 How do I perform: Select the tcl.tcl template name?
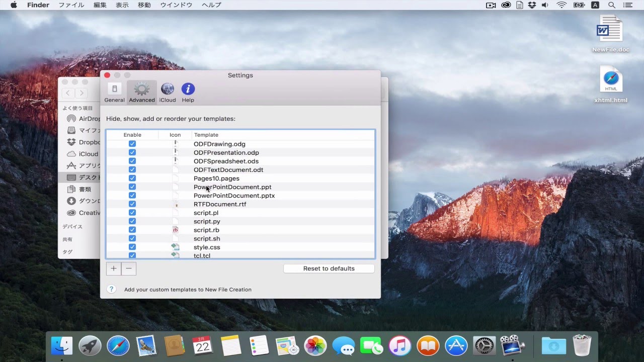point(202,255)
